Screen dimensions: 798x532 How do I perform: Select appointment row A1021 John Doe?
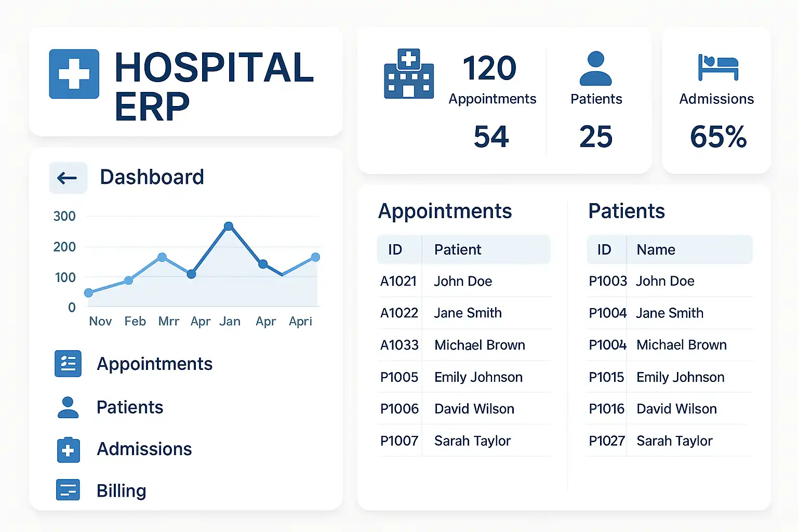pyautogui.click(x=463, y=281)
